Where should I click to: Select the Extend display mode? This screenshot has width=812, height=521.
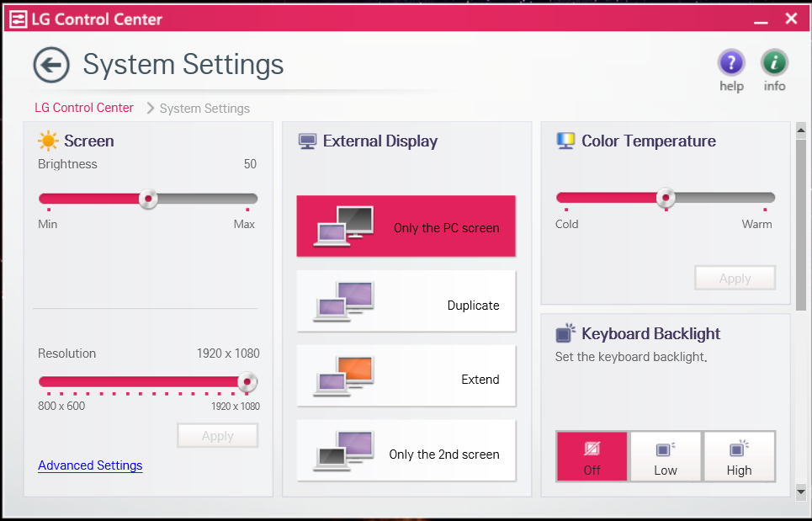point(406,375)
